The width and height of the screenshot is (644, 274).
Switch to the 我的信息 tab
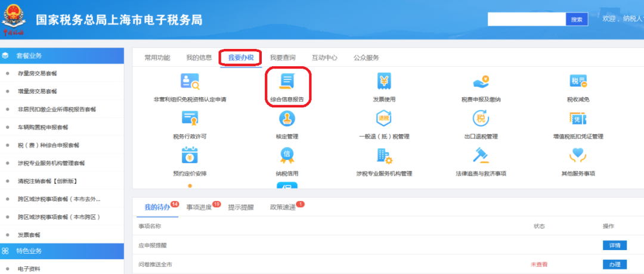[x=199, y=57]
